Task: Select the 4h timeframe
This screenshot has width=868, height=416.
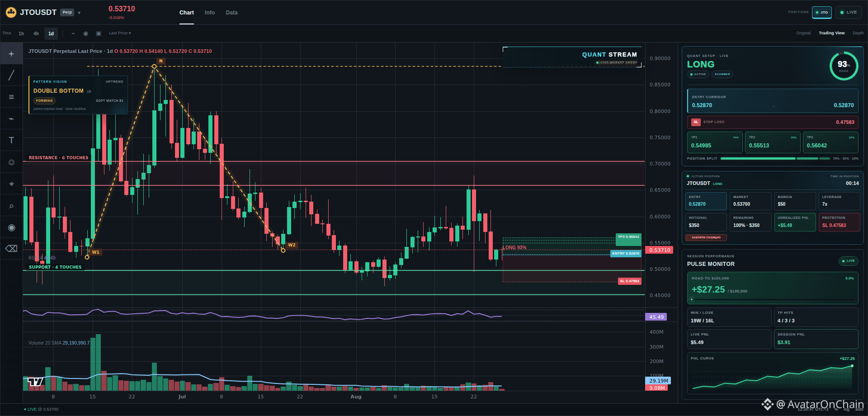Action: point(36,33)
